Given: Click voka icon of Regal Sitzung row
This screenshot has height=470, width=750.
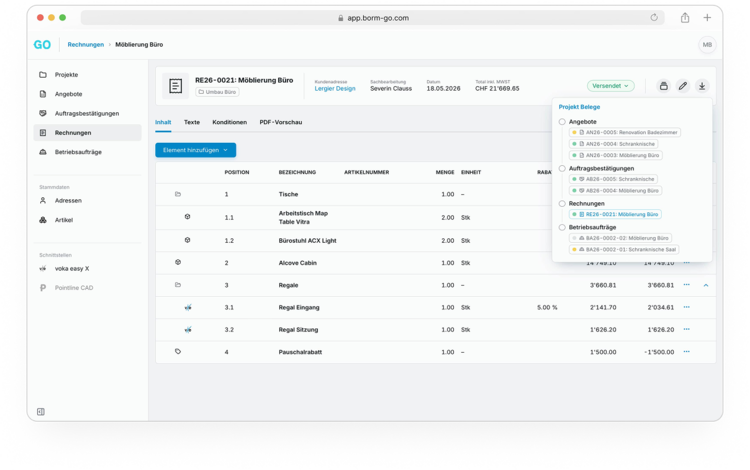Looking at the screenshot, I should [188, 329].
